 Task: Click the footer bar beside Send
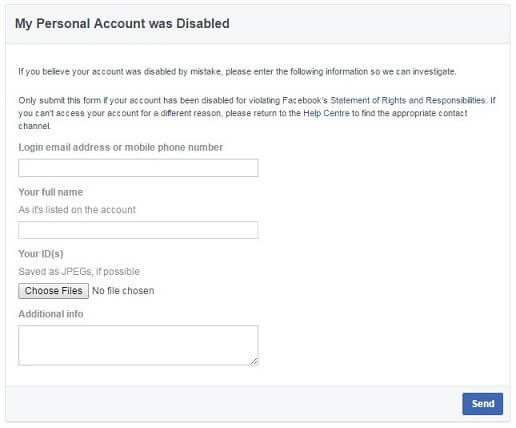(x=233, y=404)
